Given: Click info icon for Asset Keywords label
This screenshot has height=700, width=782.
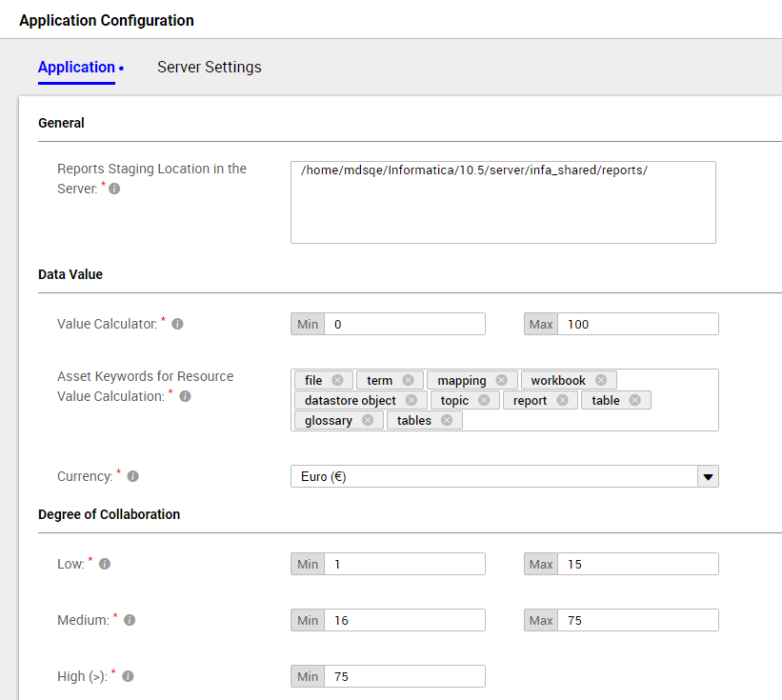Looking at the screenshot, I should pos(185,396).
